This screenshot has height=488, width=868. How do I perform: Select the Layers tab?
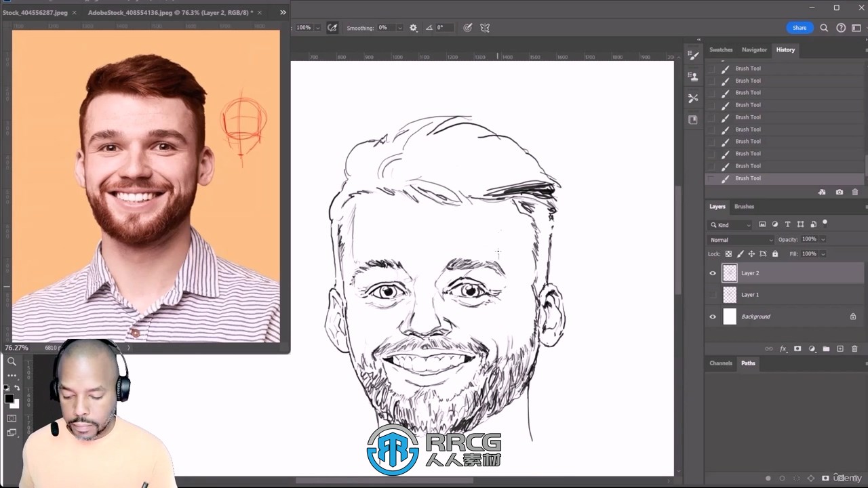[x=717, y=207]
